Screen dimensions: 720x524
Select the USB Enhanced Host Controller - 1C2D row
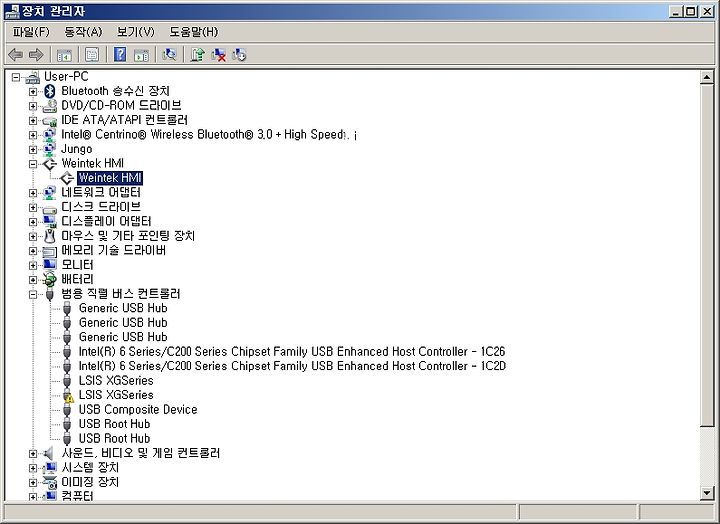(x=292, y=366)
